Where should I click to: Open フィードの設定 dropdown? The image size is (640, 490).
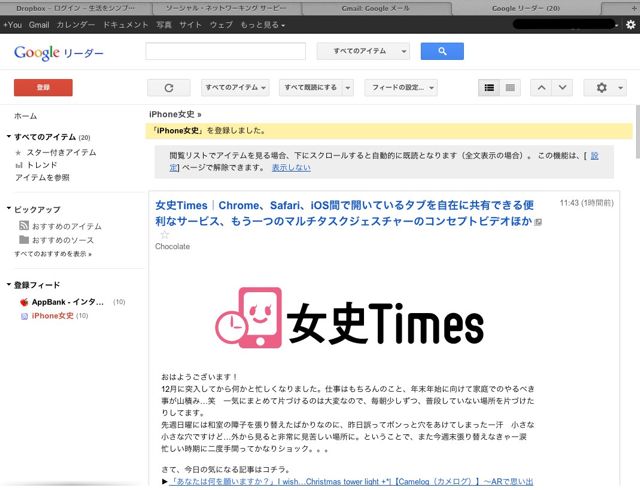[401, 88]
